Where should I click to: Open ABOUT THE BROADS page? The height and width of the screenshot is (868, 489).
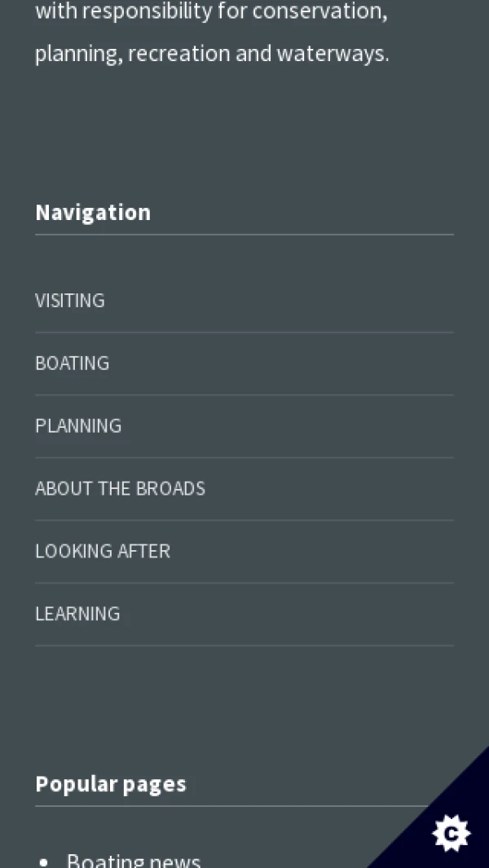pyautogui.click(x=120, y=489)
